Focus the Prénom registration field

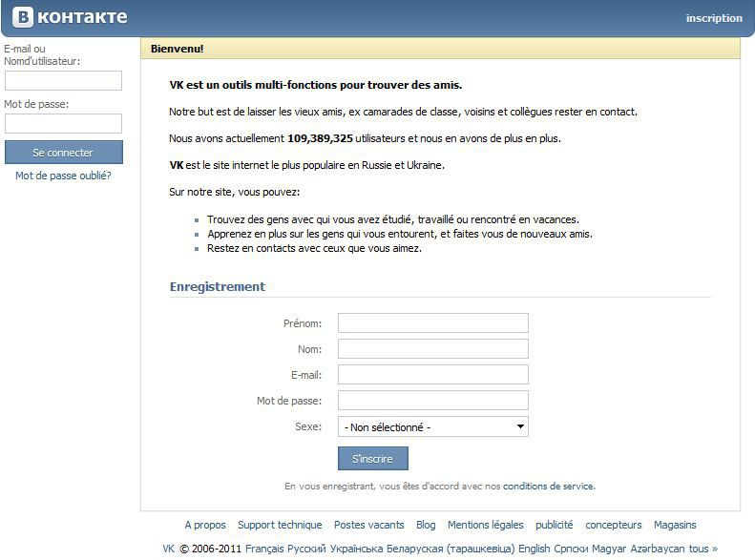pyautogui.click(x=433, y=322)
